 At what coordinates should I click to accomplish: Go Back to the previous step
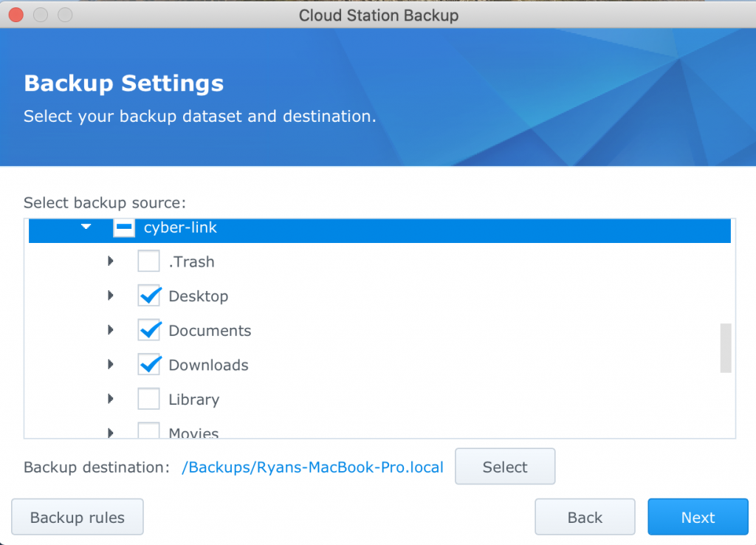(x=585, y=517)
